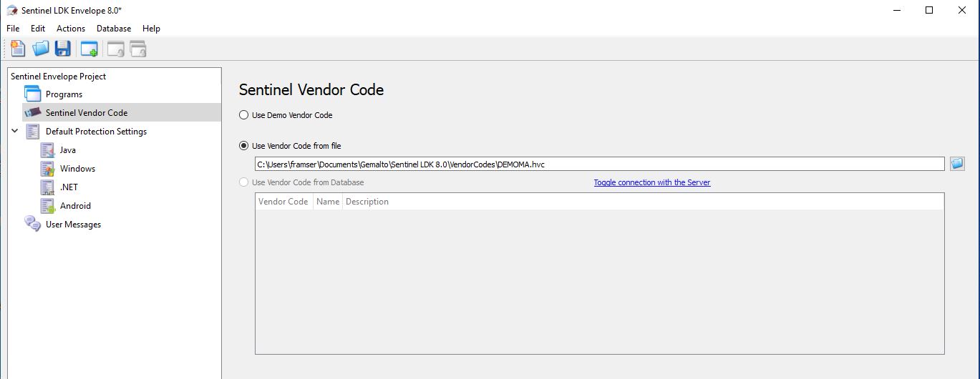Open the Android settings icon
980x379 pixels.
pos(48,205)
